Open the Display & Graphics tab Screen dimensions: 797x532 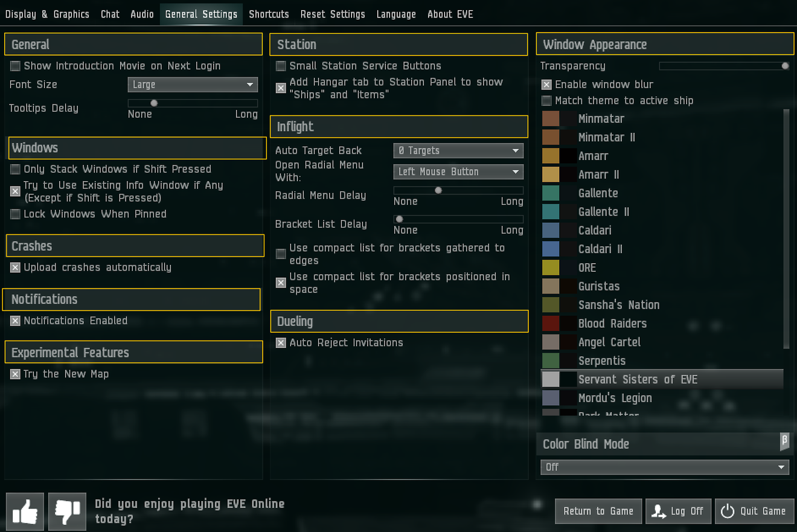48,14
